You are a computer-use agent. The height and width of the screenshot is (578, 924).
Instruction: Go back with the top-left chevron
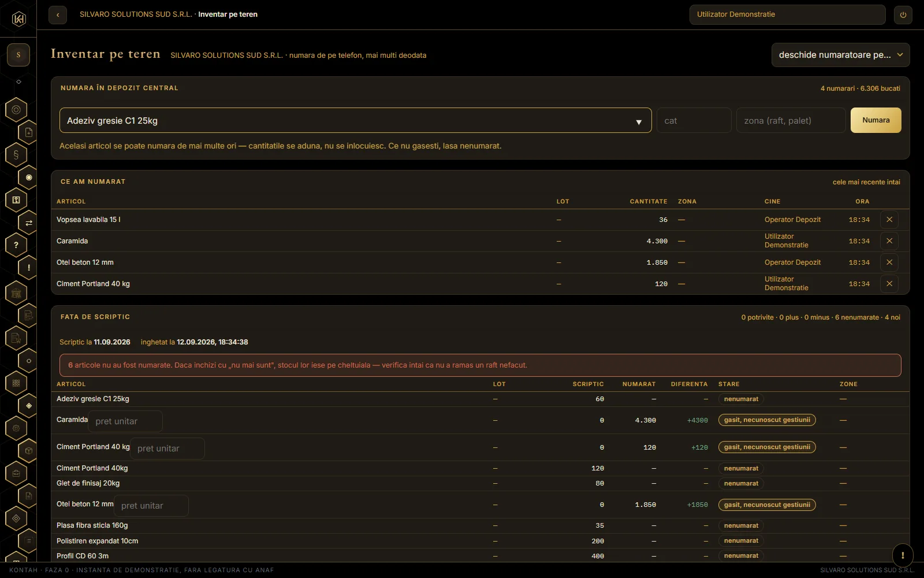pos(58,15)
